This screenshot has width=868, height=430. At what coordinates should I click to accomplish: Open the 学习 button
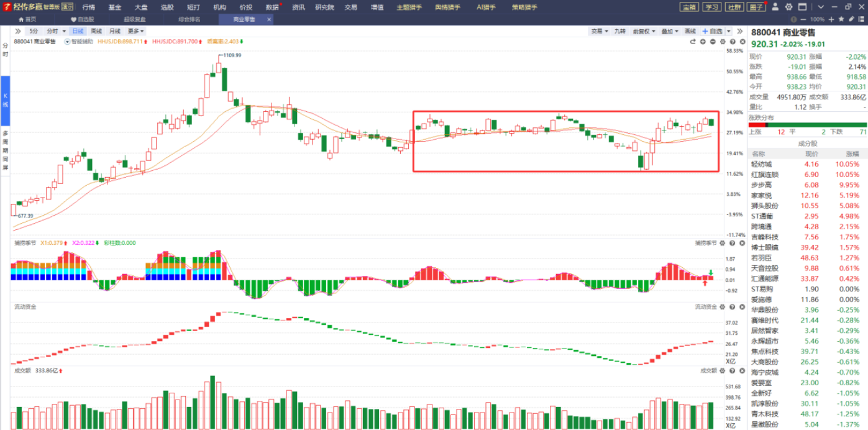711,7
